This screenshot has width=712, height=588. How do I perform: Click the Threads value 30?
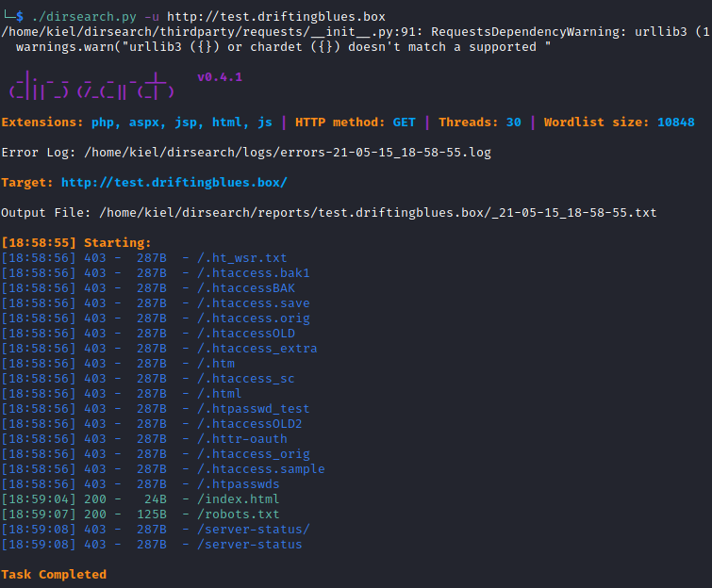514,122
